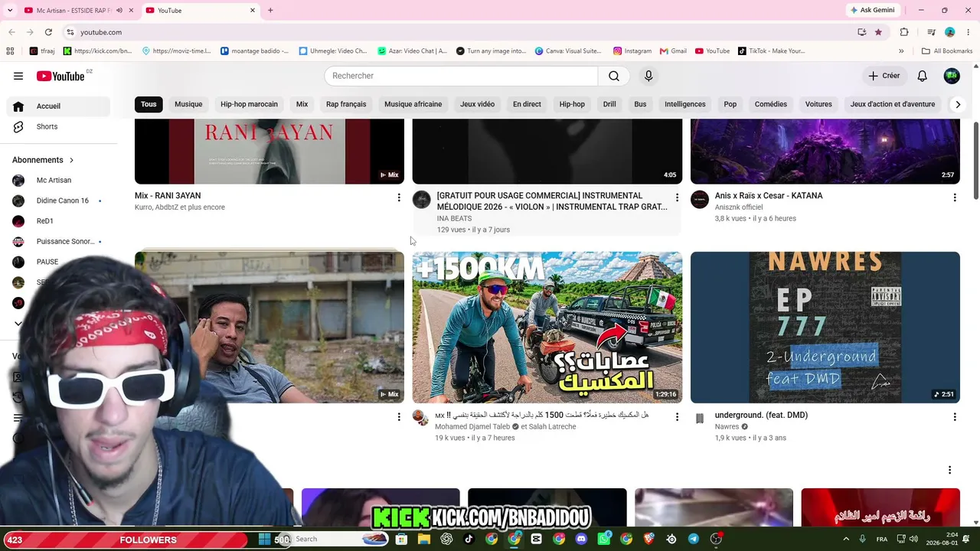This screenshot has height=551, width=980.
Task: Open Telegram from the taskbar
Action: 694,539
